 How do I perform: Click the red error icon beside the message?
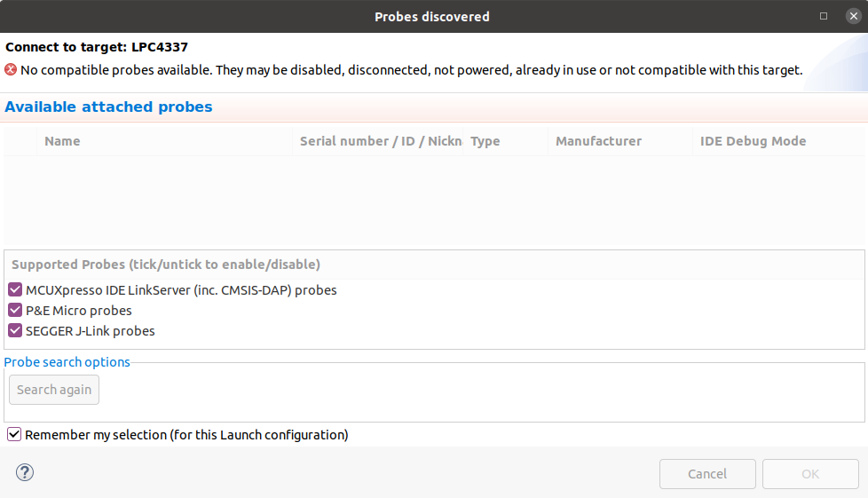coord(11,69)
